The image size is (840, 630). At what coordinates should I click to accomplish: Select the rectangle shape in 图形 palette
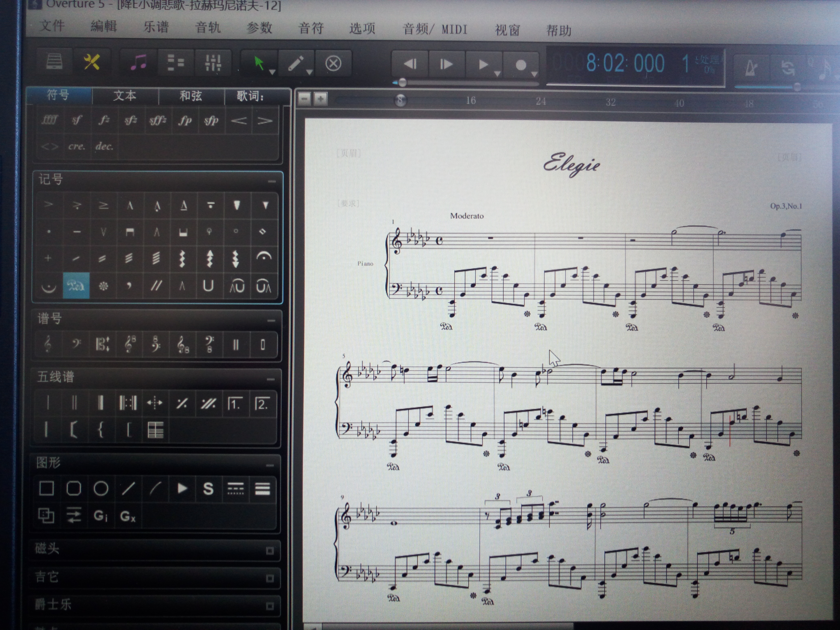[46, 488]
